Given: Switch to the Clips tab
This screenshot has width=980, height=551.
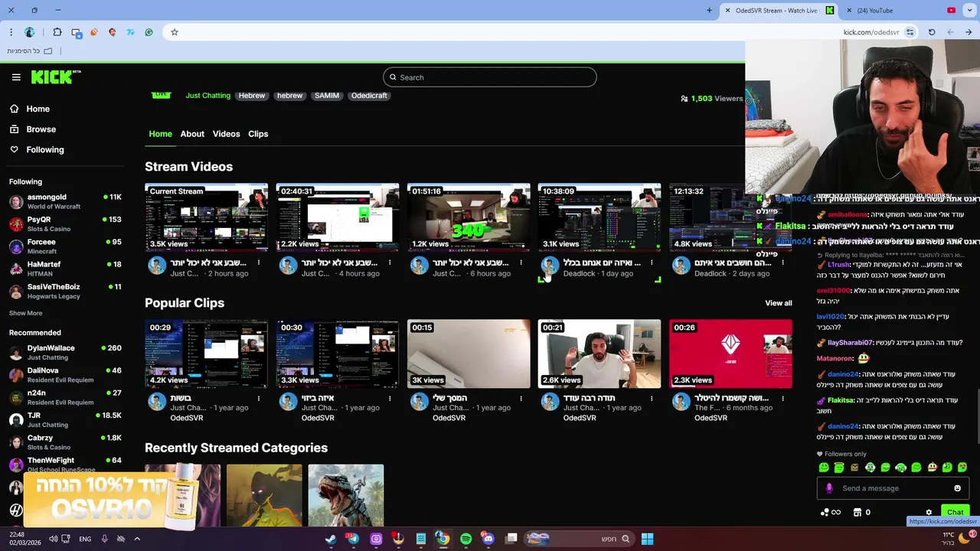Looking at the screenshot, I should pos(258,134).
